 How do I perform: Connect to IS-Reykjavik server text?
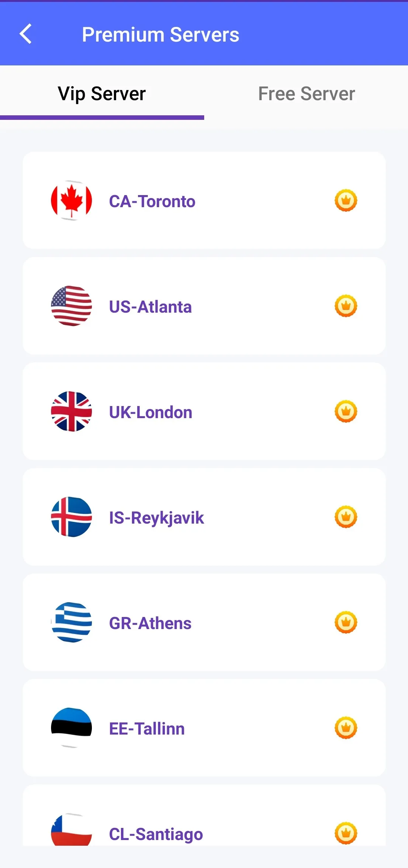click(x=156, y=518)
